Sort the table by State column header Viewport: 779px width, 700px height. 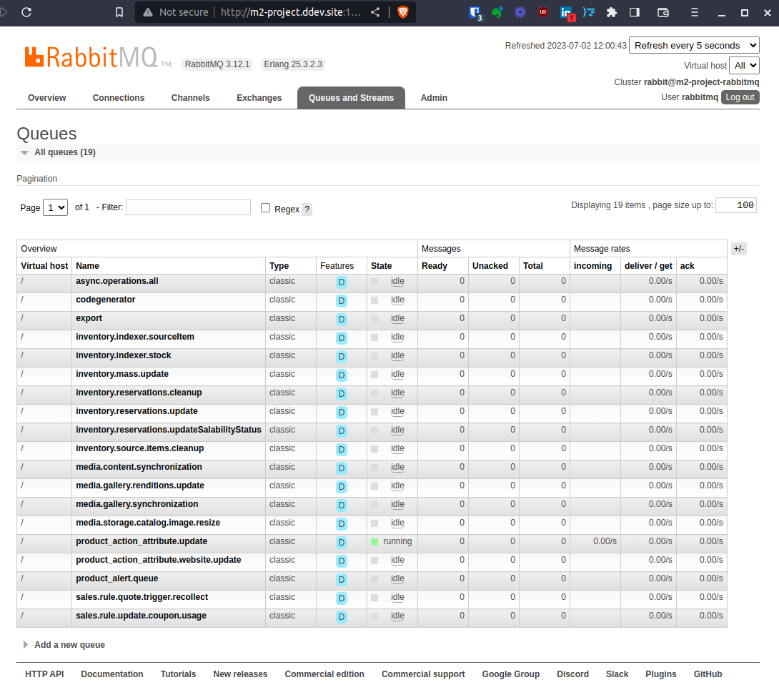coord(381,266)
